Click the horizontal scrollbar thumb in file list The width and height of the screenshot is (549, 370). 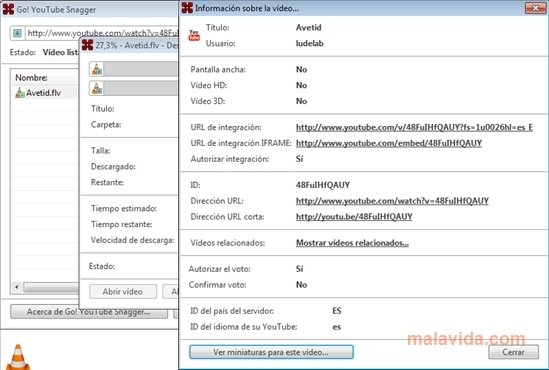[x=51, y=288]
